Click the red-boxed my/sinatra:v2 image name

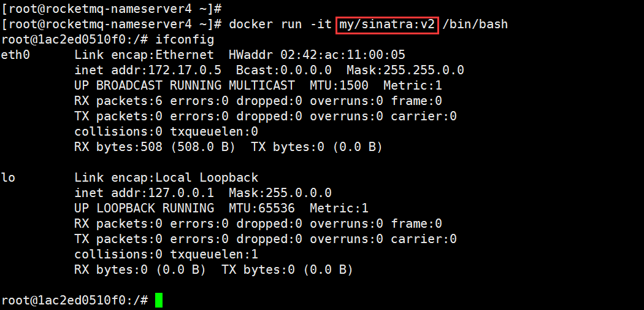387,25
